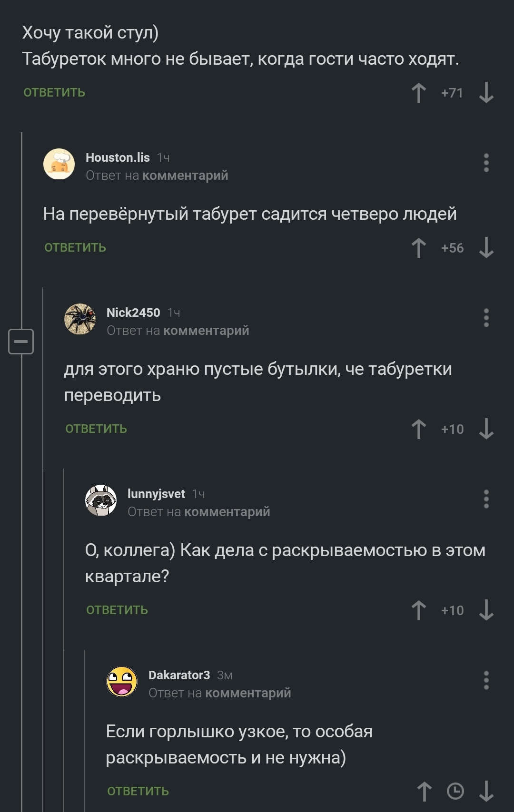Reply to Nick2450's bottle comment

point(96,429)
